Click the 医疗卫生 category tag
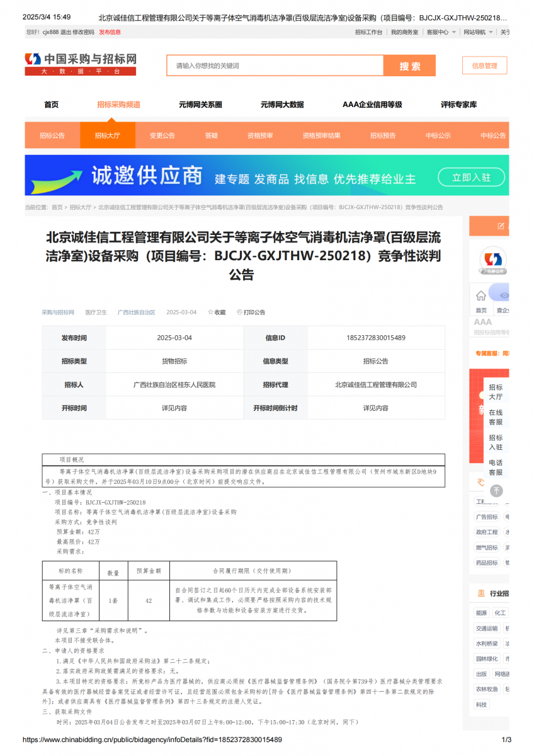The width and height of the screenshot is (534, 756). coord(96,312)
